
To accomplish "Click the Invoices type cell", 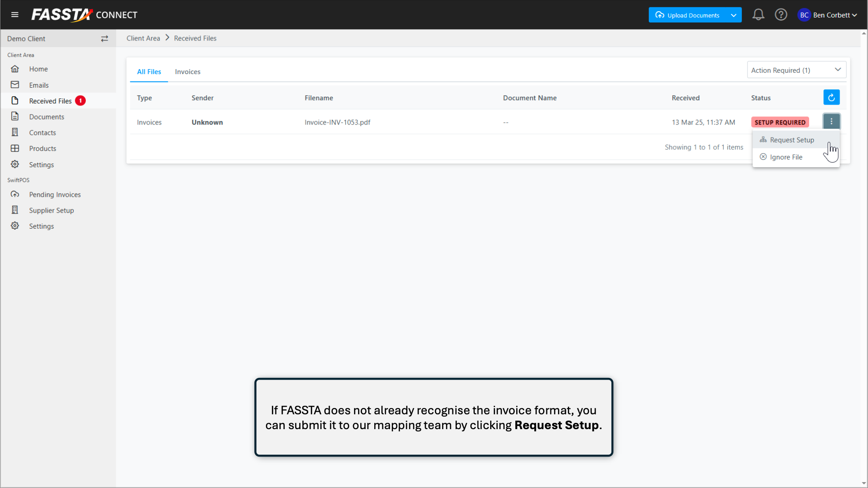I will [149, 122].
